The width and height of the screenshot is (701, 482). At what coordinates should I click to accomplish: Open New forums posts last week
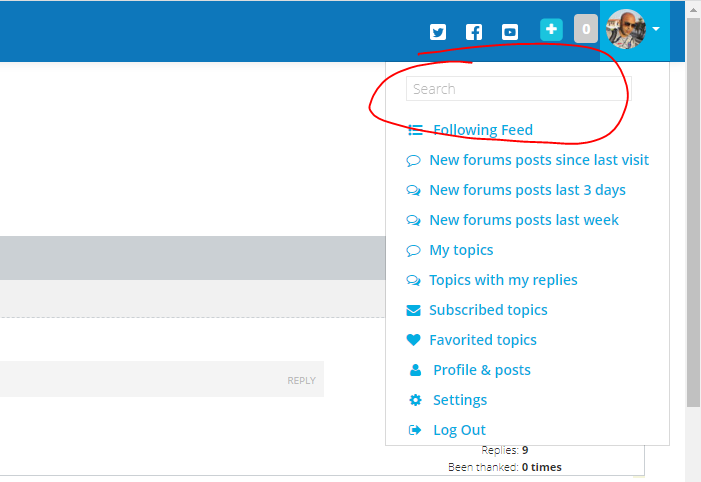[524, 220]
